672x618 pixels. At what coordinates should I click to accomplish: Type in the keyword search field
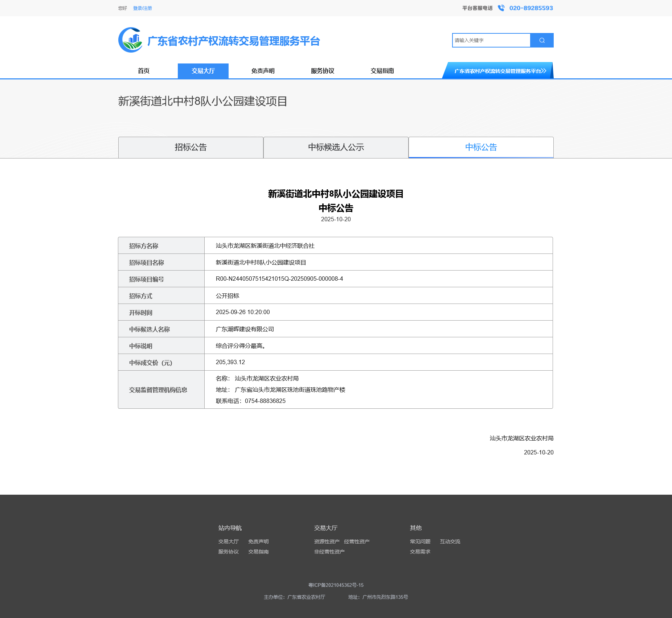pyautogui.click(x=491, y=40)
